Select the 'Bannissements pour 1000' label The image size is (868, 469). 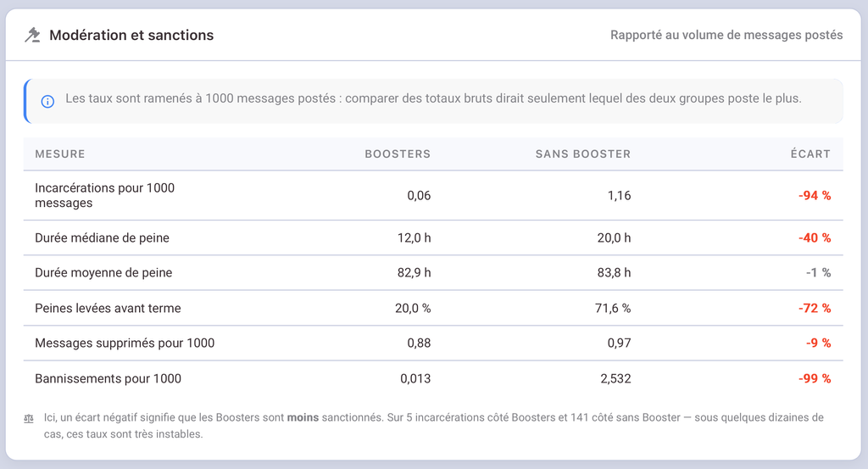(108, 378)
